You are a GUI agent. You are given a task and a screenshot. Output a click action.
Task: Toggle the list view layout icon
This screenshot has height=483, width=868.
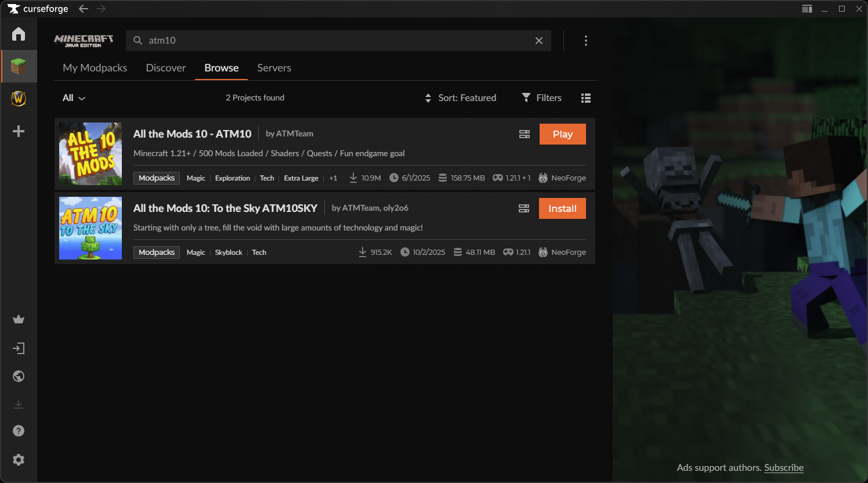pos(586,98)
